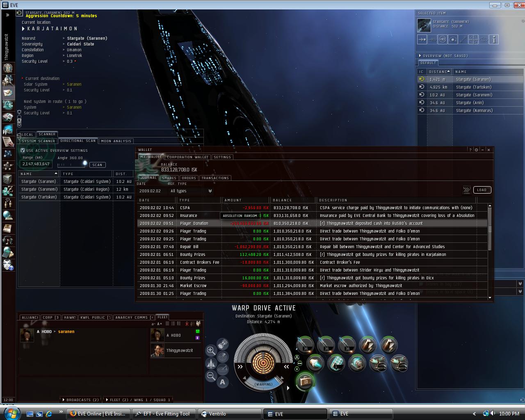This screenshot has height=420, width=525.
Task: Sort wallet journal by Amount column
Action: tap(246, 200)
